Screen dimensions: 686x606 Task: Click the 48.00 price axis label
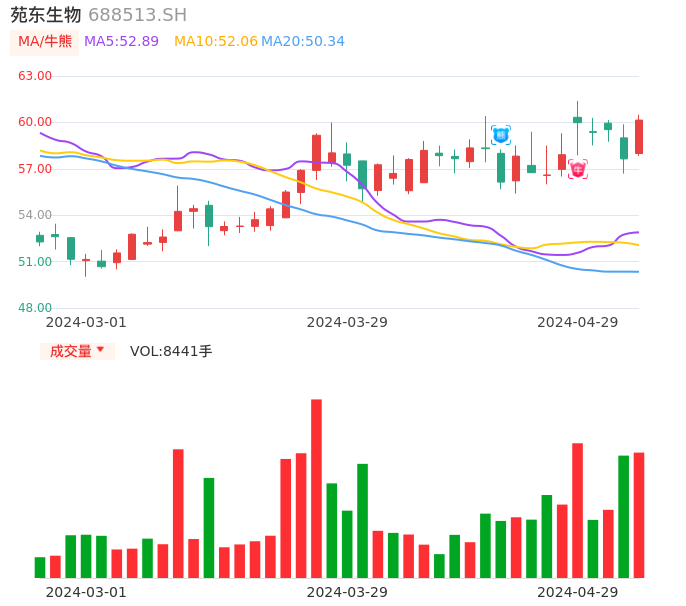(35, 308)
